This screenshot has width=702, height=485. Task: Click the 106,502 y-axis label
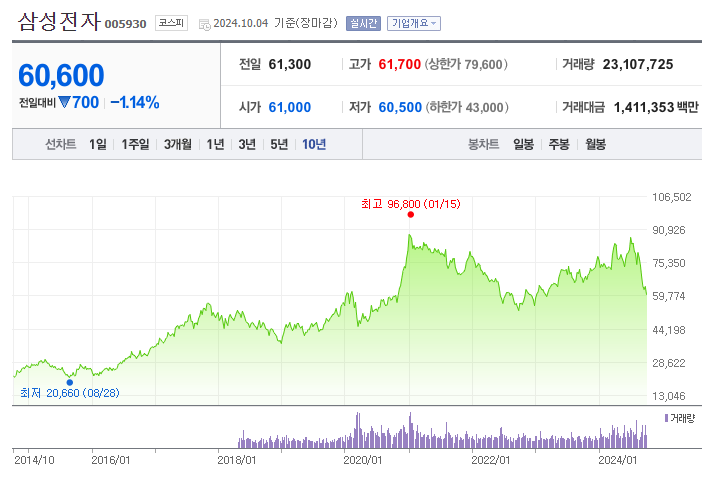[x=672, y=197]
